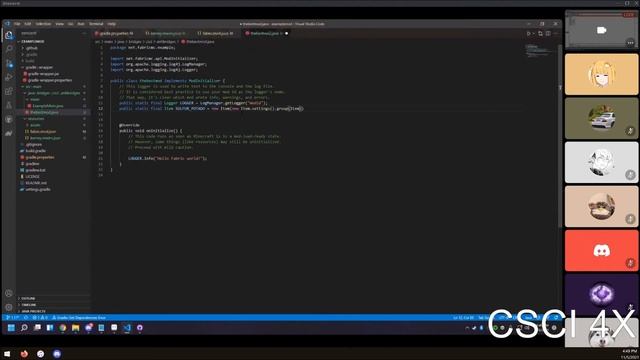This screenshot has height=360, width=640.
Task: Open the Extensions view
Action: coord(9,91)
